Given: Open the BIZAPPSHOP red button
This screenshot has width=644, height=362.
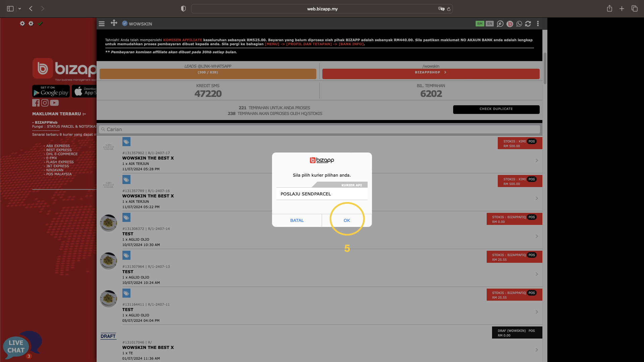Looking at the screenshot, I should click(431, 74).
